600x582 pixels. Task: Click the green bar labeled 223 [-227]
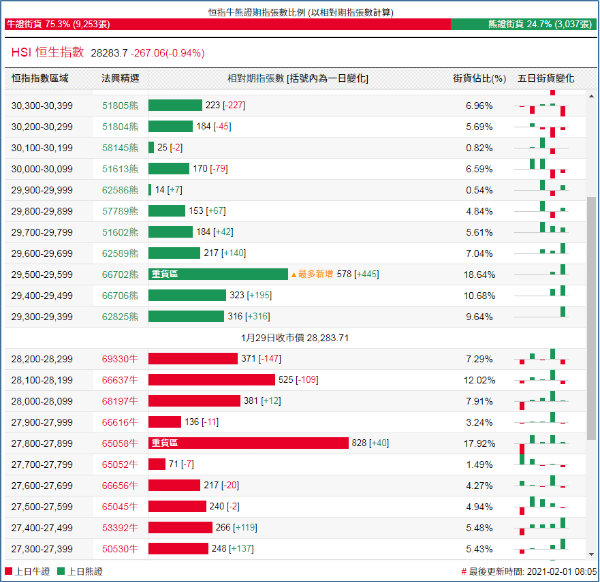tap(175, 105)
